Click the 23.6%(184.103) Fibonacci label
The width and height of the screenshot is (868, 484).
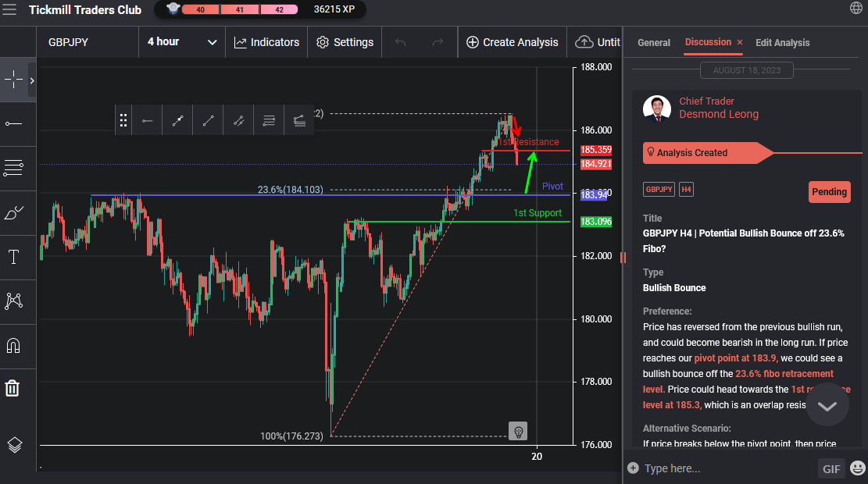coord(290,190)
